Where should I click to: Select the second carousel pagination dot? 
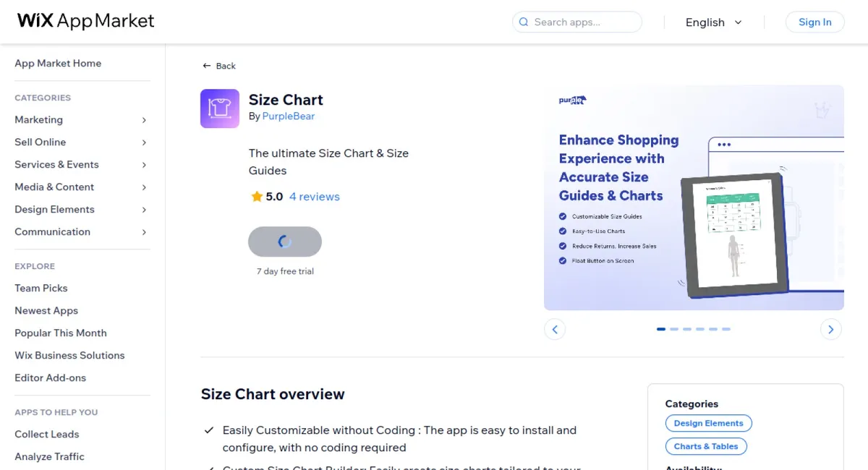click(x=674, y=329)
